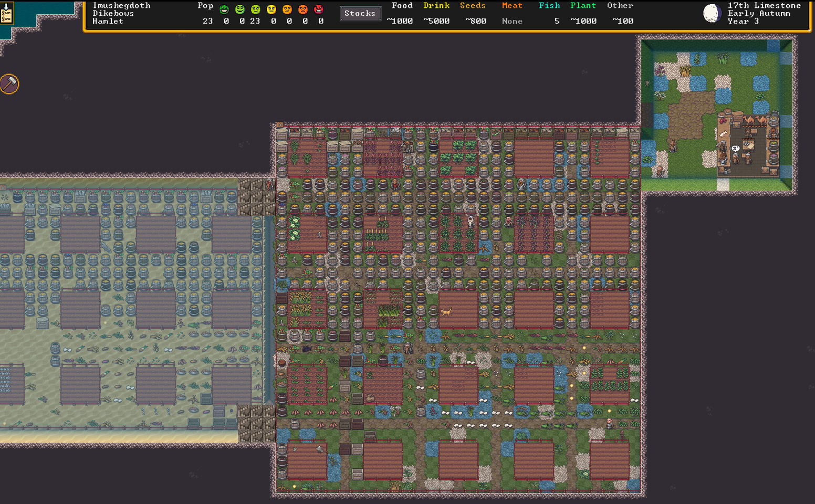Screen dimensions: 815x504
Task: Open the announcements scroll icon in top-left corner
Action: 6,13
